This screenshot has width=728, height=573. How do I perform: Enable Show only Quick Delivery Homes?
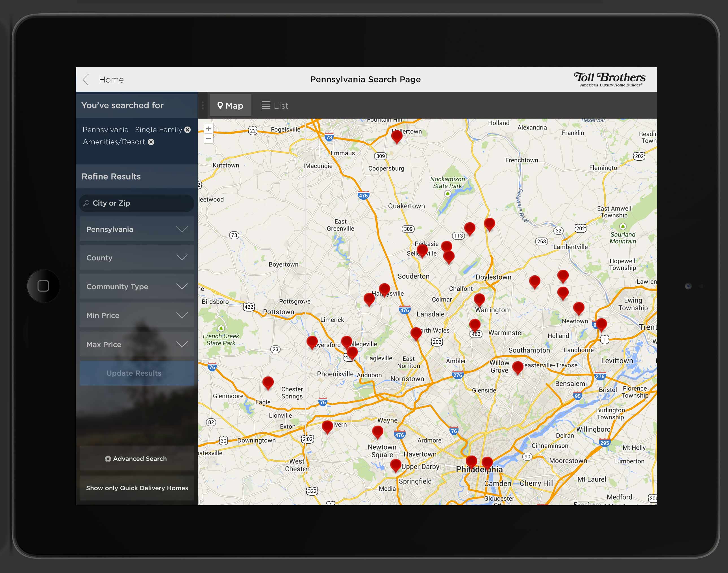tap(137, 488)
